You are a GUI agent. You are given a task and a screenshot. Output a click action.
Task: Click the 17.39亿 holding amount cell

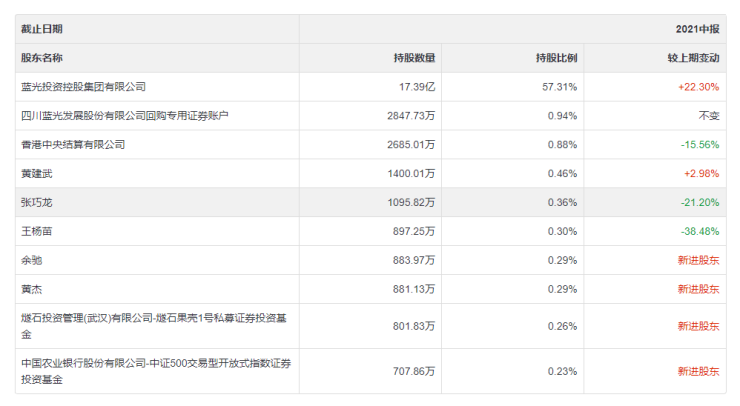click(417, 87)
